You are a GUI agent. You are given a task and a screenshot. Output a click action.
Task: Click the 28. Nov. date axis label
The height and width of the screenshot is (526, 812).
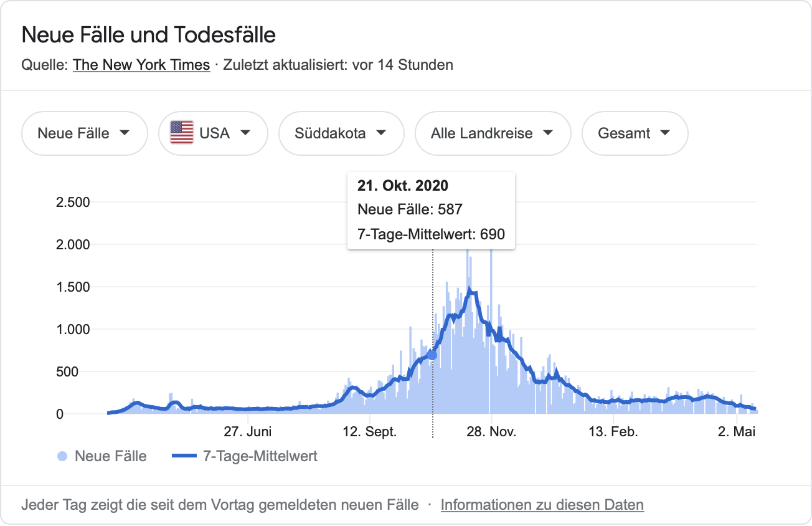point(491,432)
